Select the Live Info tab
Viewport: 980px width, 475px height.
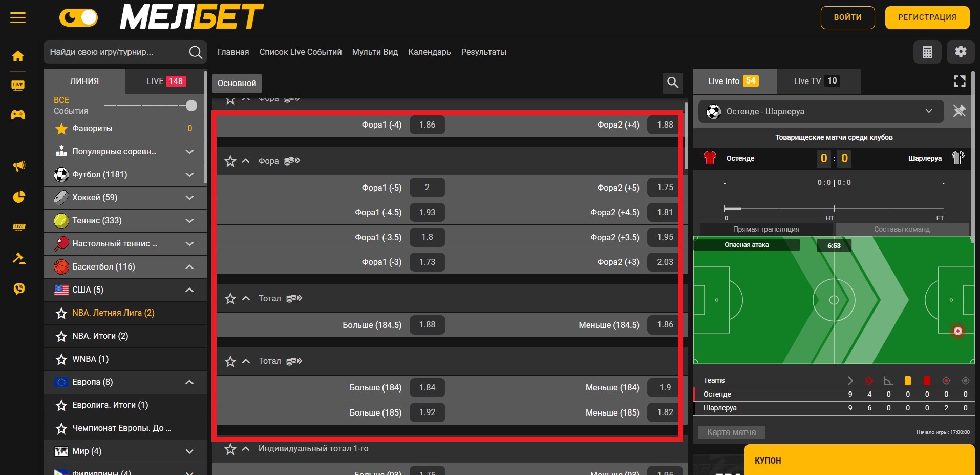(x=735, y=81)
